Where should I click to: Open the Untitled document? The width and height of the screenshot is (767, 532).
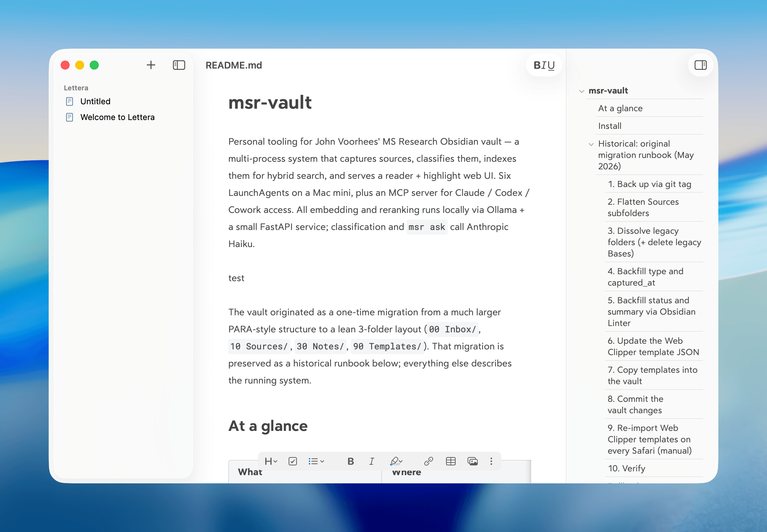click(x=95, y=101)
